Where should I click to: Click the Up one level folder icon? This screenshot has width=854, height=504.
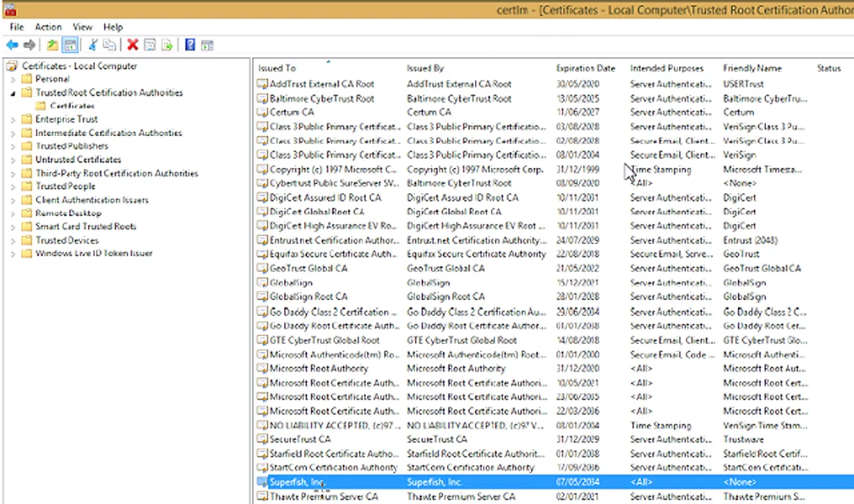pos(53,45)
